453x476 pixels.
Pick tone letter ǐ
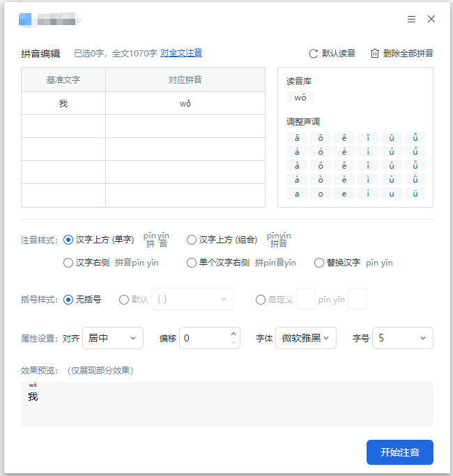(368, 165)
